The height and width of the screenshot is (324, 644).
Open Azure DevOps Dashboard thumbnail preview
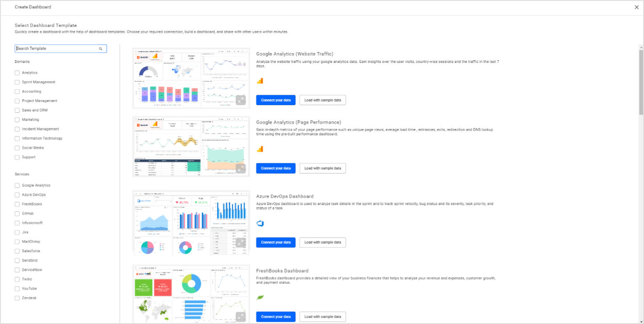click(x=191, y=223)
